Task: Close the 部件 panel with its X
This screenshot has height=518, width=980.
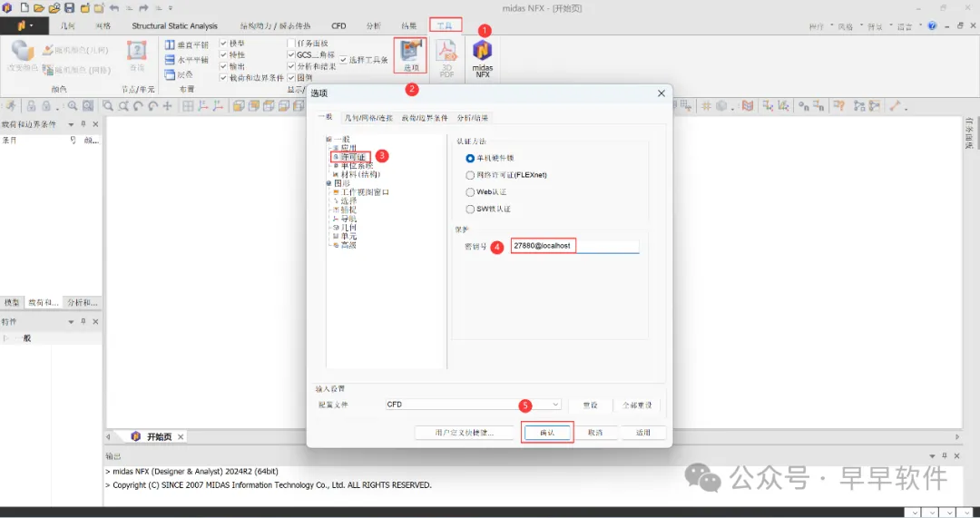Action: (x=95, y=322)
